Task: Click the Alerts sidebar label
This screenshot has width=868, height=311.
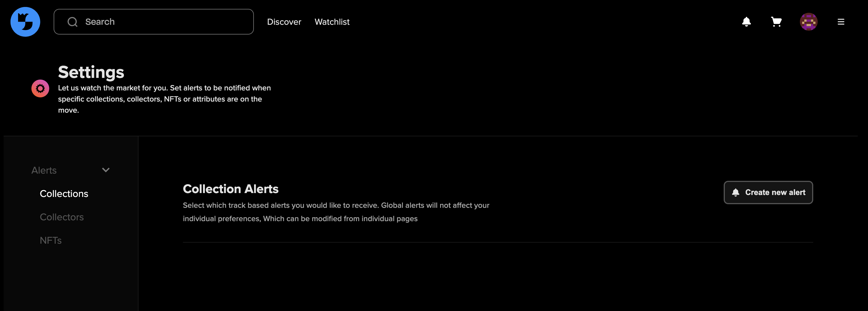Action: tap(44, 170)
